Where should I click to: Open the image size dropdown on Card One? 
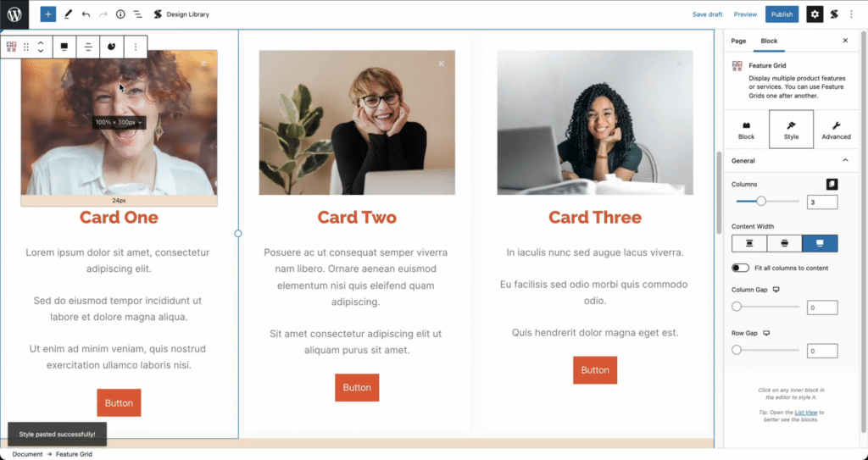pyautogui.click(x=119, y=122)
